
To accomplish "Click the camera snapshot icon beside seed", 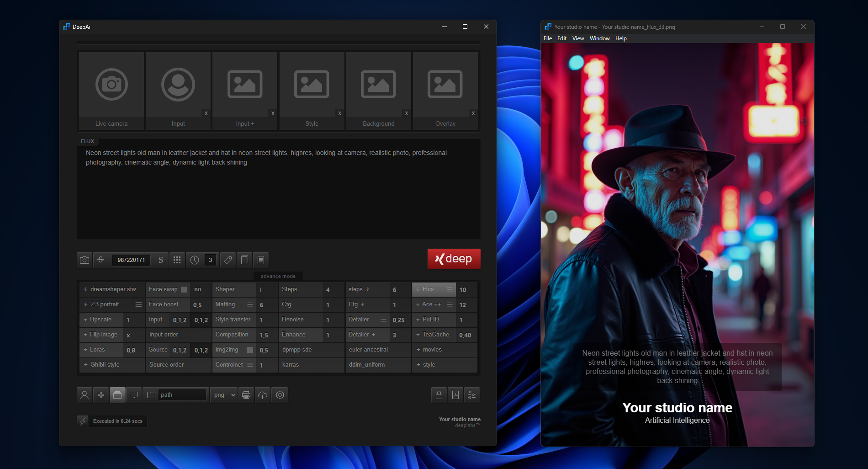I will (85, 260).
